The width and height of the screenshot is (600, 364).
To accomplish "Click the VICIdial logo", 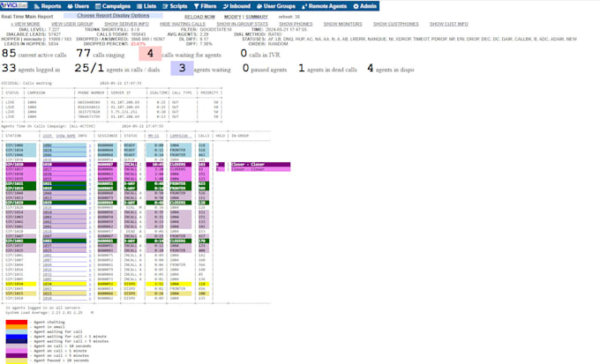I will point(14,5).
